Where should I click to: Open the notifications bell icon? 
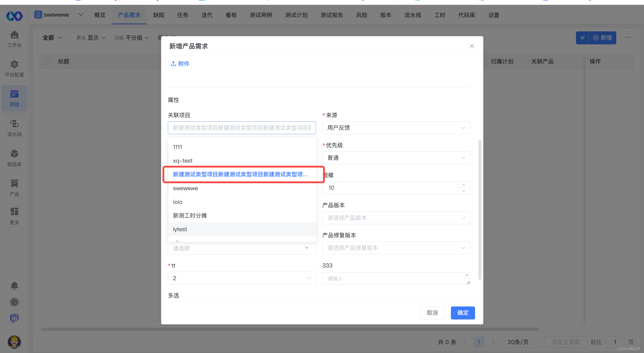pyautogui.click(x=14, y=285)
